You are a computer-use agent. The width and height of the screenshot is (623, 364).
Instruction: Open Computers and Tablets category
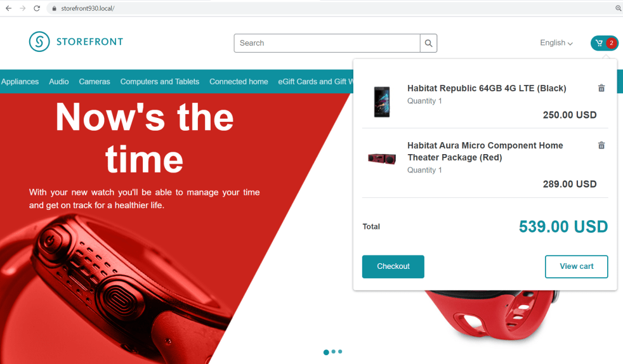(x=160, y=81)
